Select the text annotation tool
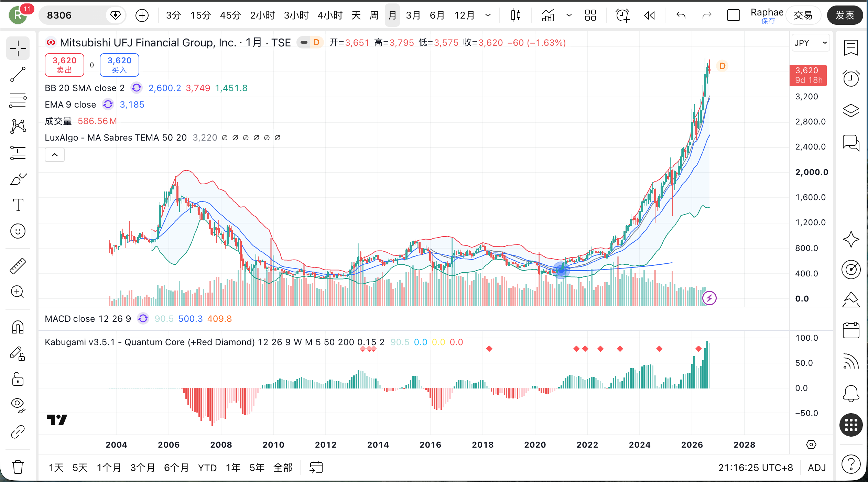The height and width of the screenshot is (482, 868). click(18, 205)
